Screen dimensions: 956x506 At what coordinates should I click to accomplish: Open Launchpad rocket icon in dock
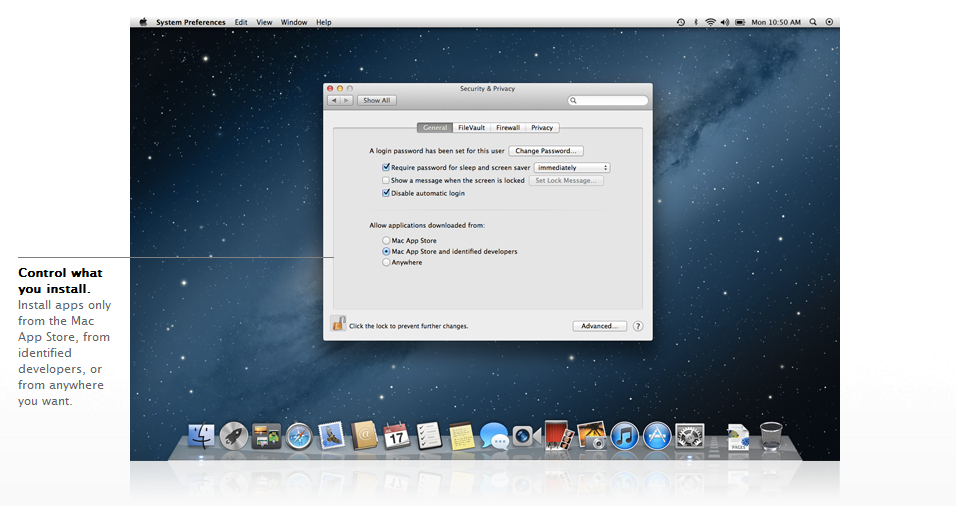click(x=234, y=437)
